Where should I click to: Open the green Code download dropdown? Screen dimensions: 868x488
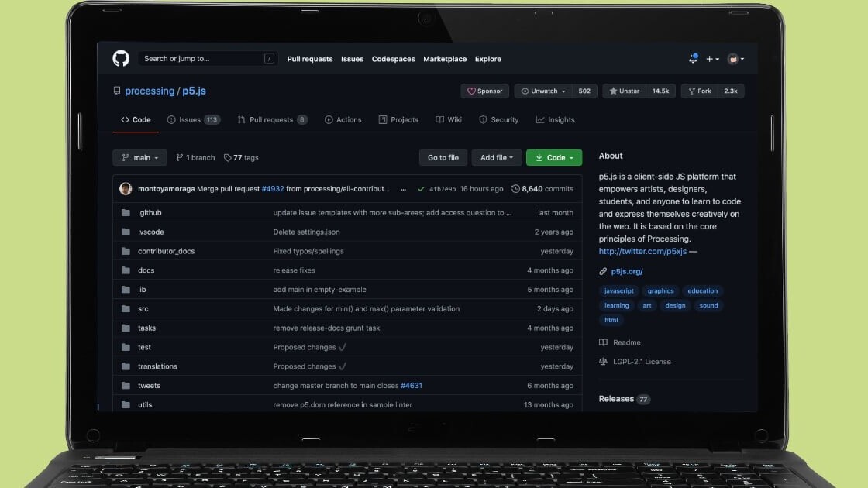coord(553,157)
